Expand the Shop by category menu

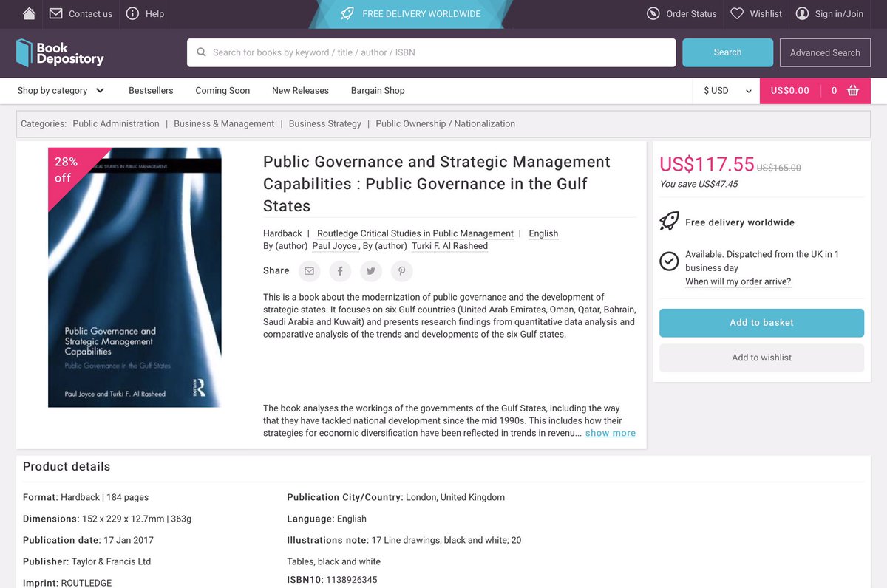pos(61,90)
